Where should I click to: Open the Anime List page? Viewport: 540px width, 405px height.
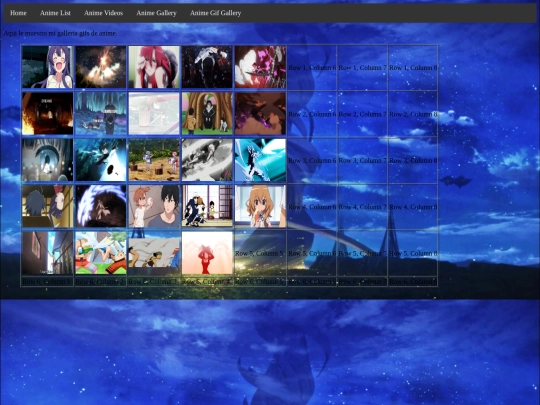(x=55, y=13)
